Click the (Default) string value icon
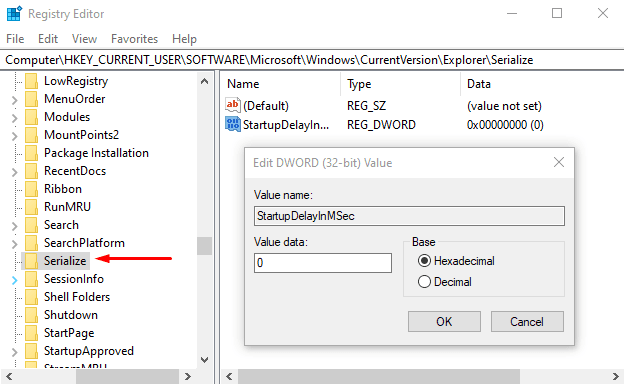Screen dimensions: 624x384 (233, 105)
